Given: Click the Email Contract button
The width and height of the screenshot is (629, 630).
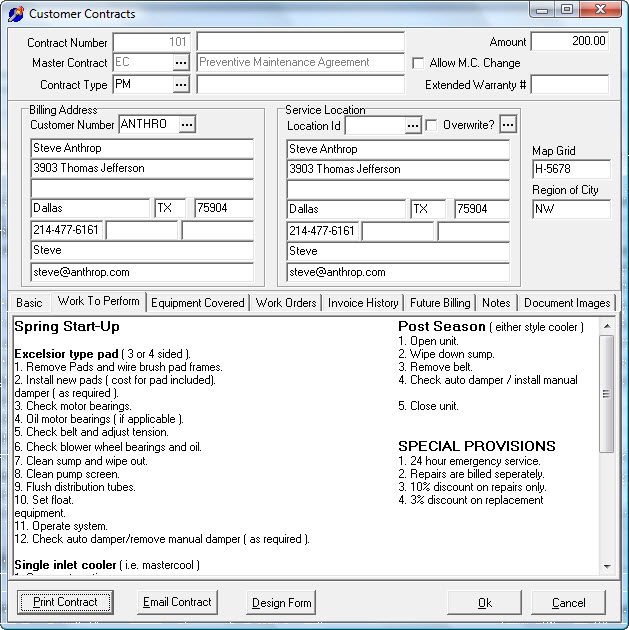Looking at the screenshot, I should (x=177, y=602).
